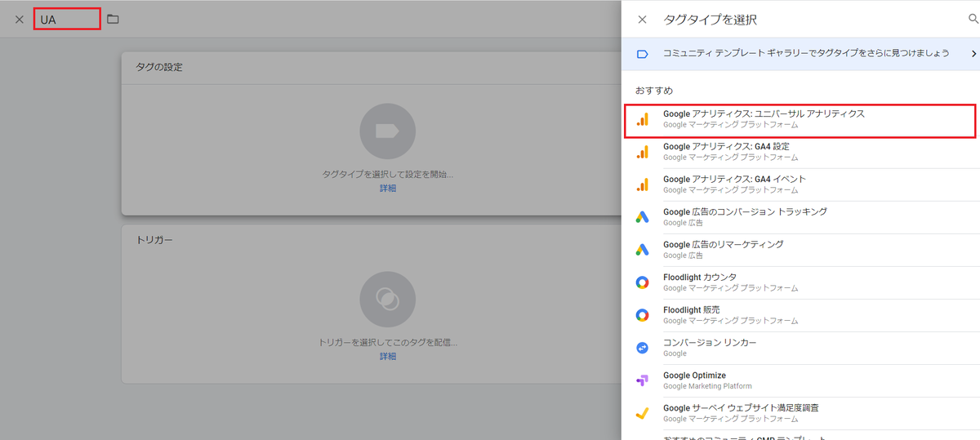Click the GA4 設定 analytics icon

[643, 152]
